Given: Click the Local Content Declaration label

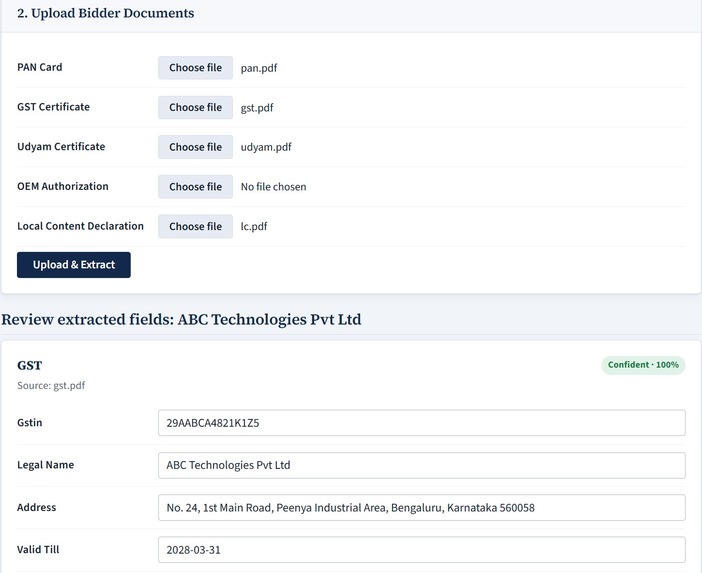Looking at the screenshot, I should [81, 226].
